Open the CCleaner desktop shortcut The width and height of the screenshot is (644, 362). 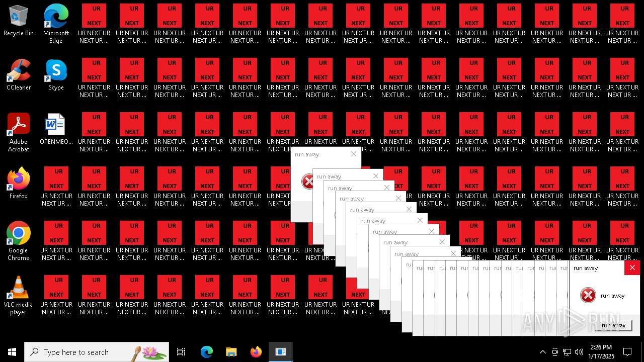[19, 75]
